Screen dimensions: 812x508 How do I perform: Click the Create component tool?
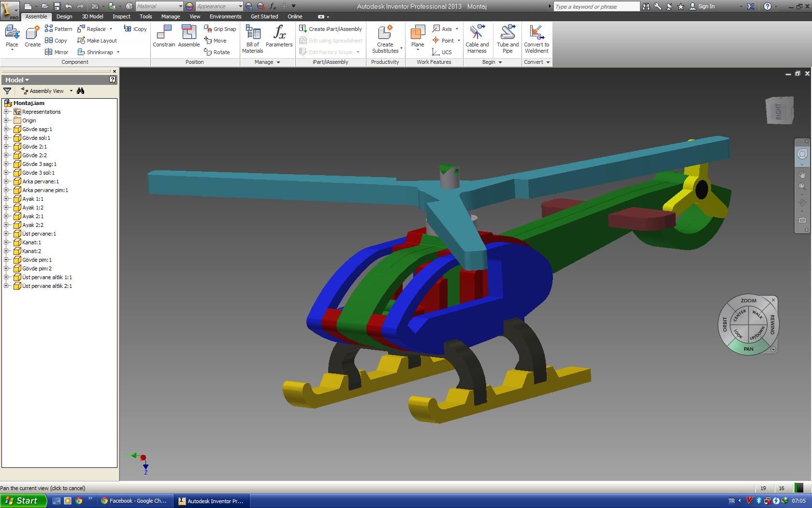(32, 37)
